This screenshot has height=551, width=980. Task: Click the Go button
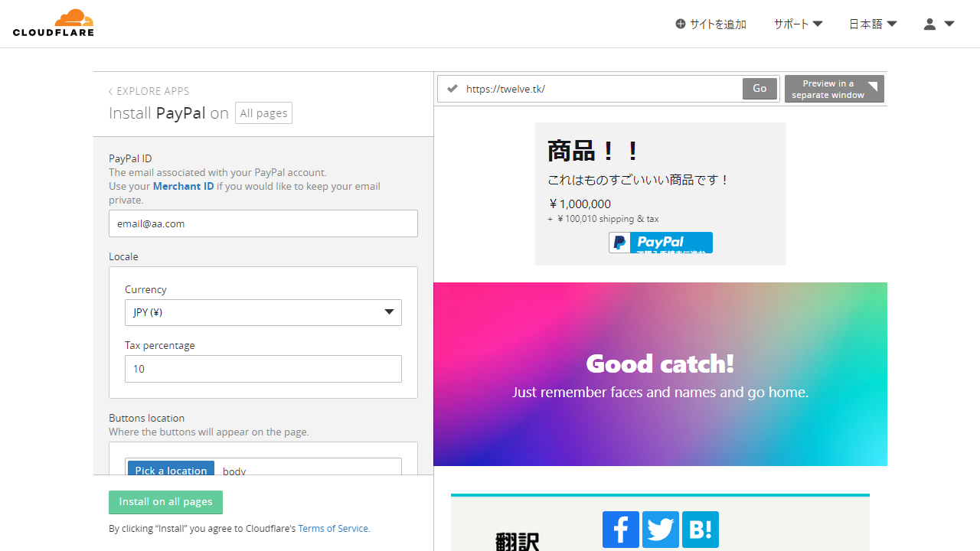(759, 89)
